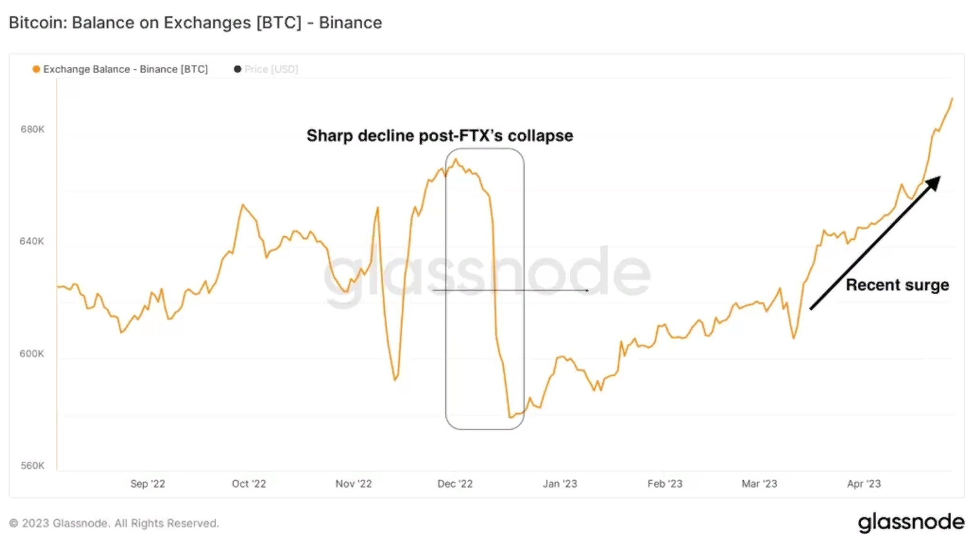Click the Dec '22 x-axis label
The width and height of the screenshot is (980, 545).
pyautogui.click(x=455, y=484)
